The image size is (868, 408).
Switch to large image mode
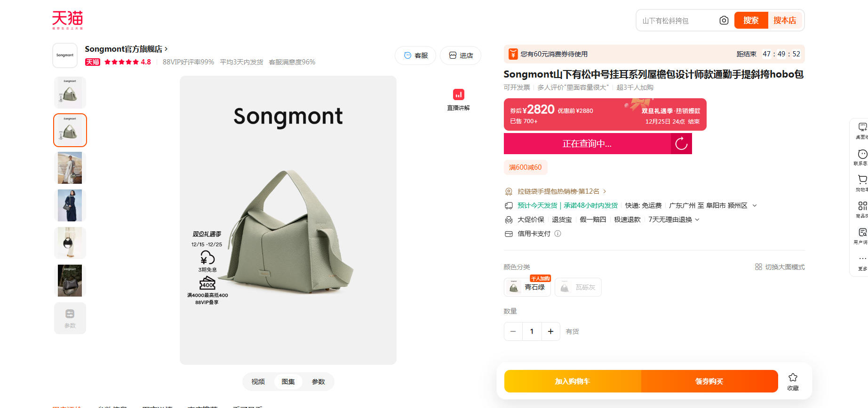coord(780,267)
